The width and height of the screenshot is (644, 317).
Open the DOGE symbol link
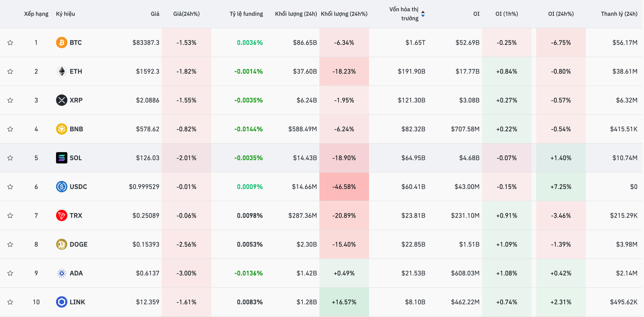[78, 244]
